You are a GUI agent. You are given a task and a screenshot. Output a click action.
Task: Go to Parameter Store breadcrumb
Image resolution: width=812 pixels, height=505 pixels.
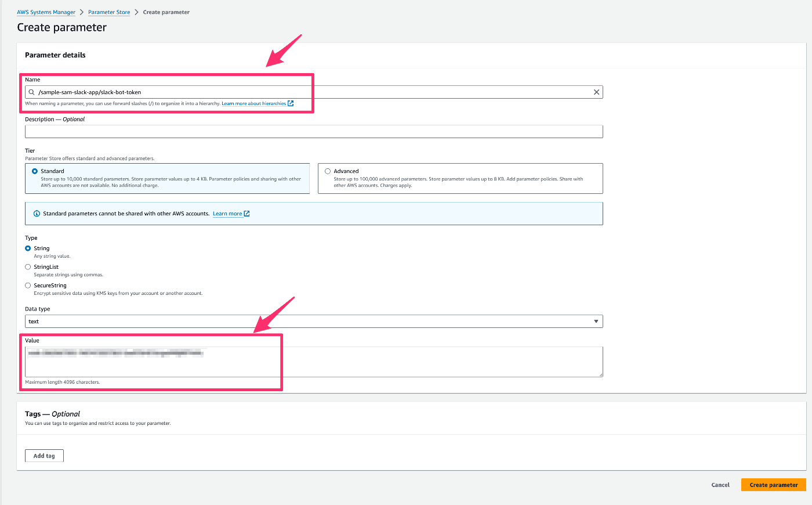109,12
